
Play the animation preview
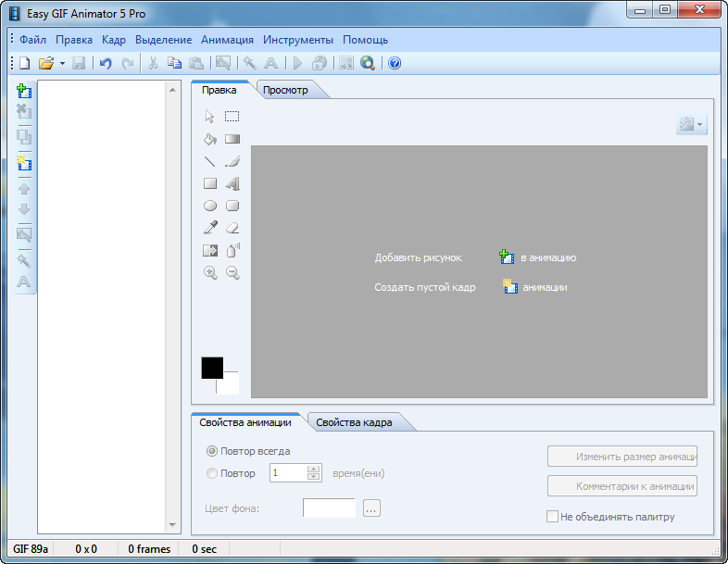tap(297, 63)
